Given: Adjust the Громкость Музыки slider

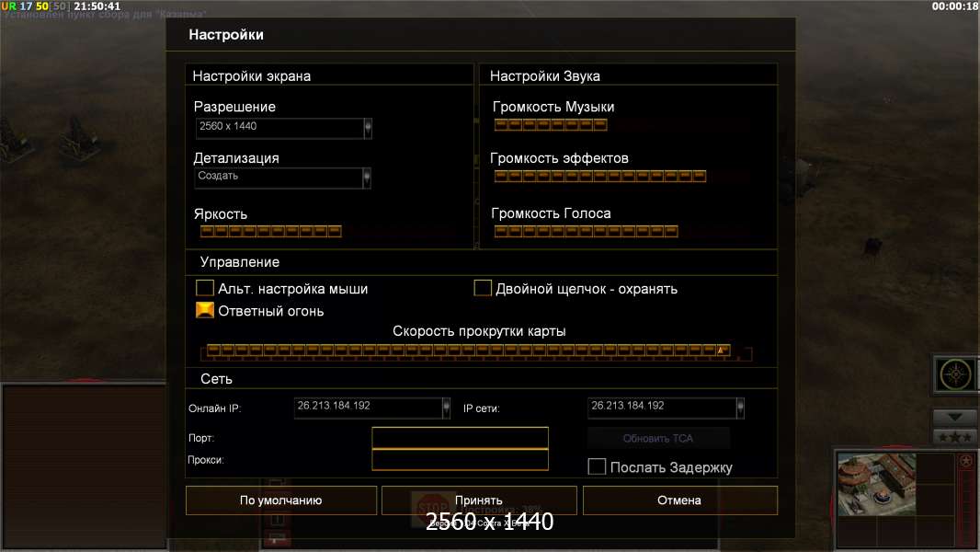Looking at the screenshot, I should (x=551, y=125).
